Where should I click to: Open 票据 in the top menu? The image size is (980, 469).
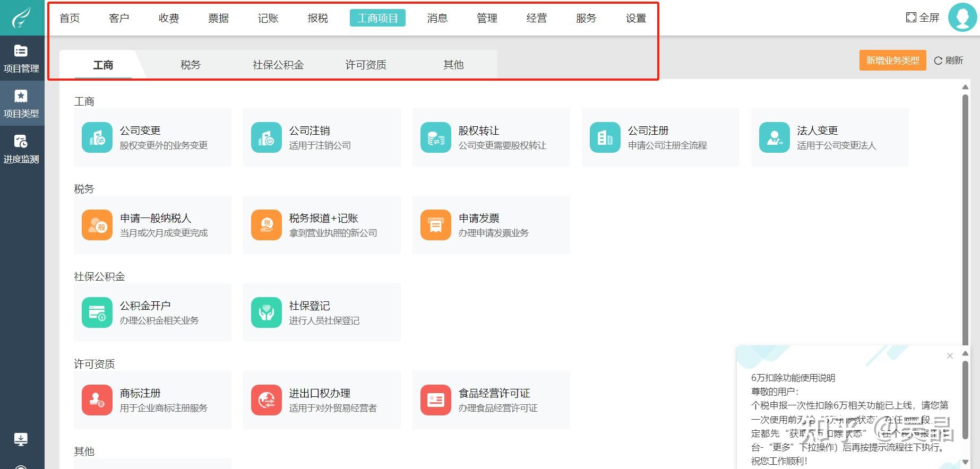[x=218, y=18]
